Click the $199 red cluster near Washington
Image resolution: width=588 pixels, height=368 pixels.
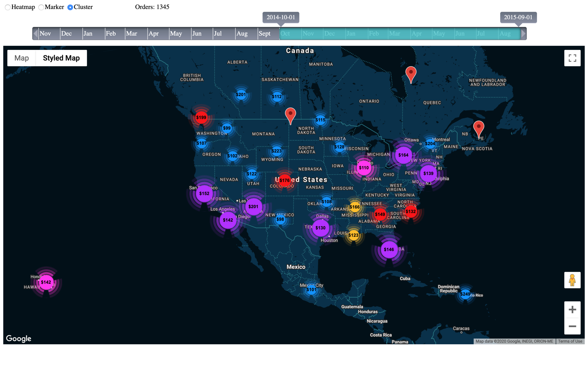201,117
